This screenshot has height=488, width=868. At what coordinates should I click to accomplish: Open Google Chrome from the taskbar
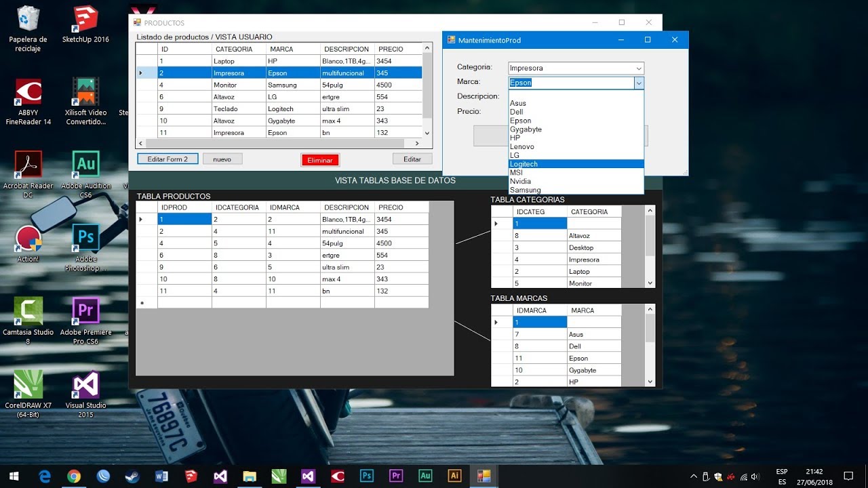click(74, 476)
